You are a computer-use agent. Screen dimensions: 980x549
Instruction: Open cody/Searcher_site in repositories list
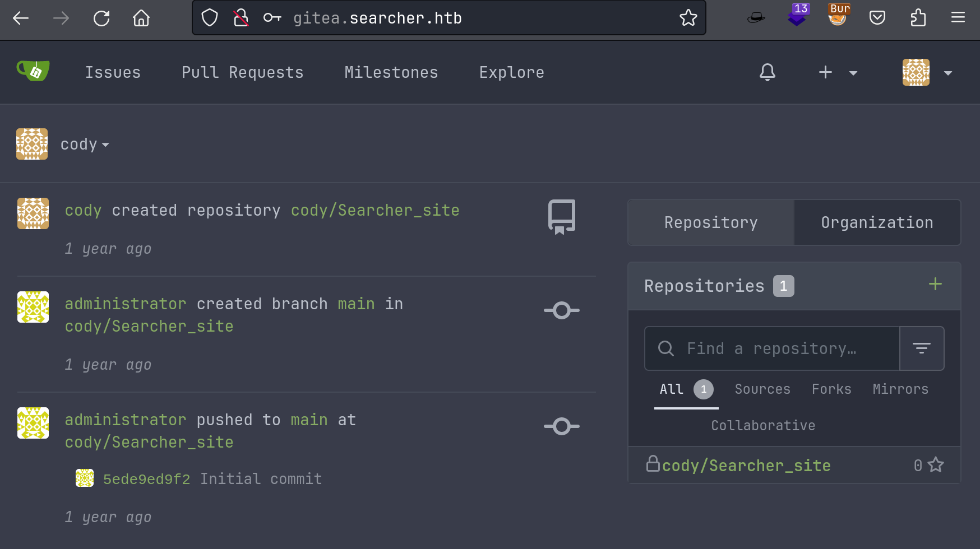(746, 466)
